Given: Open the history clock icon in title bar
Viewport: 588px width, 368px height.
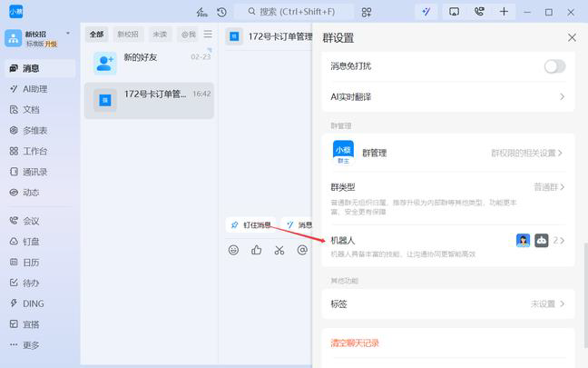Looking at the screenshot, I should coord(221,12).
